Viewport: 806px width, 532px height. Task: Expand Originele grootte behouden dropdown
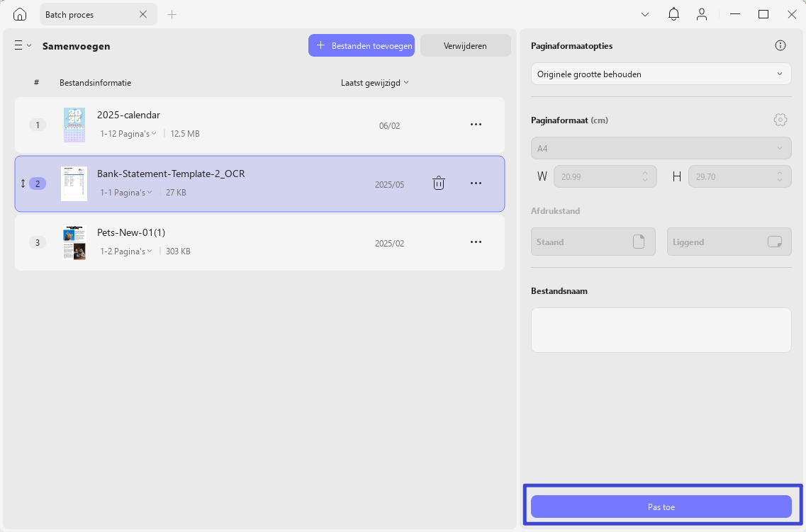point(661,74)
